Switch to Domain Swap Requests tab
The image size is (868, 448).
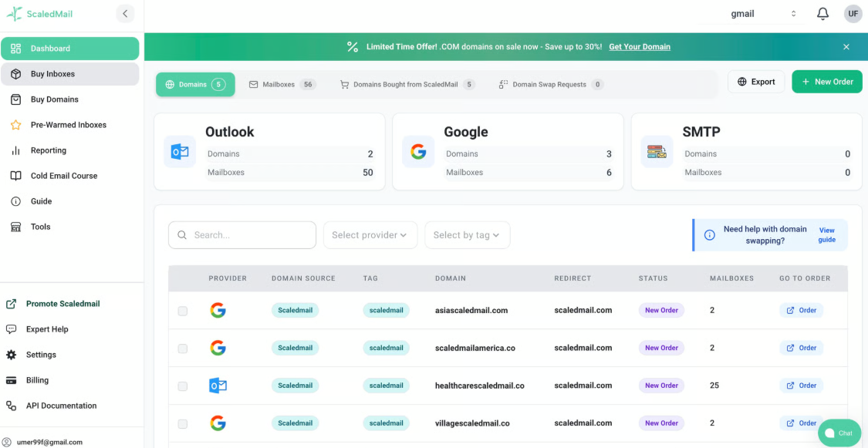(x=551, y=85)
